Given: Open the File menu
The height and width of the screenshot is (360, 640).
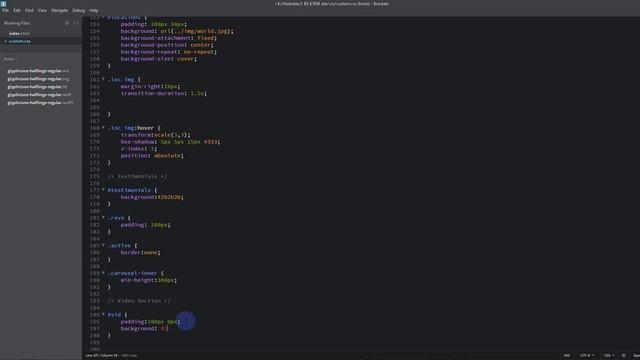Looking at the screenshot, I should (x=5, y=10).
